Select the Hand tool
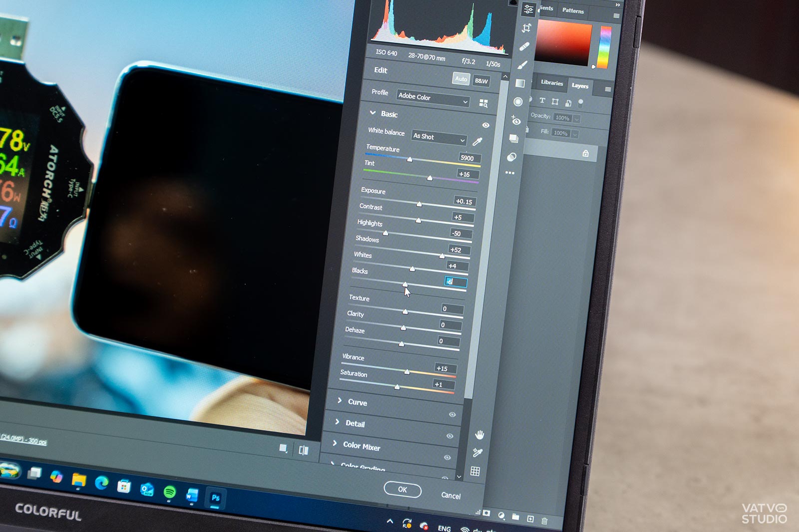Screen dimensions: 799x532 click(x=479, y=435)
